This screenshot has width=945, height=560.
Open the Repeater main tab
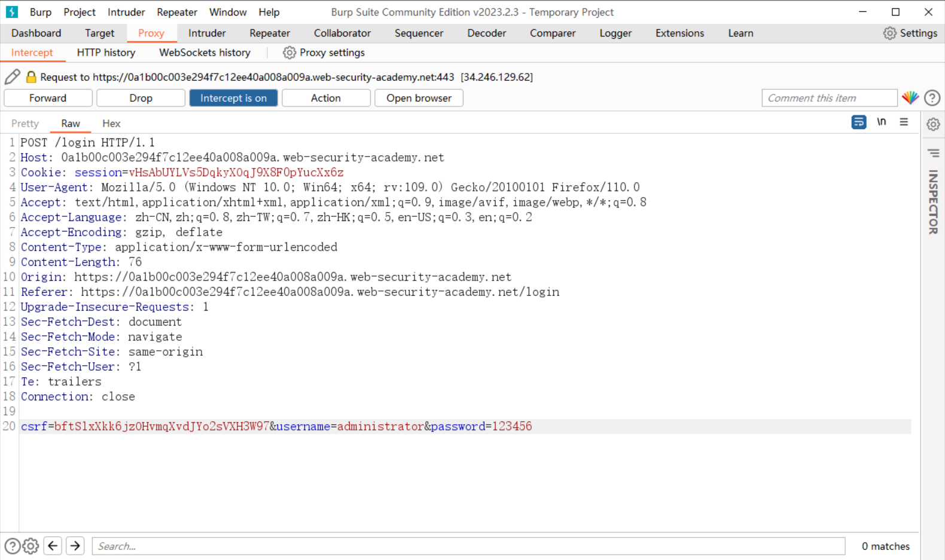pyautogui.click(x=269, y=33)
